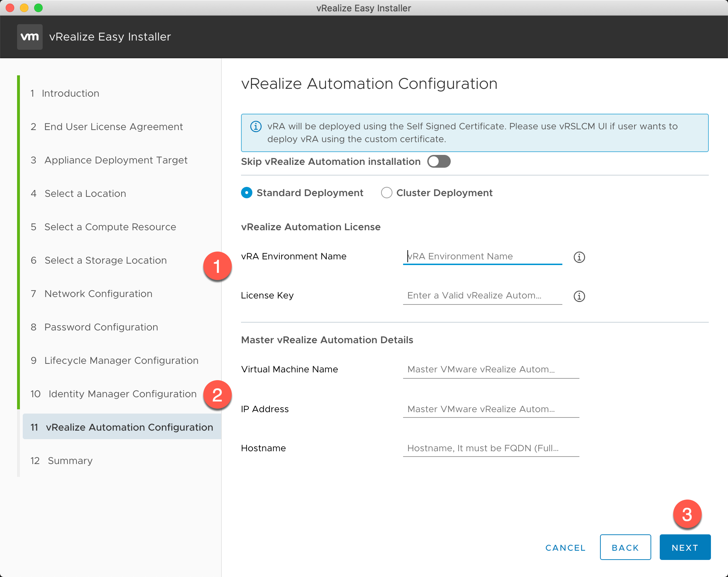Screen dimensions: 728x577
Task: Select Cluster Deployment radio button
Action: tap(387, 193)
